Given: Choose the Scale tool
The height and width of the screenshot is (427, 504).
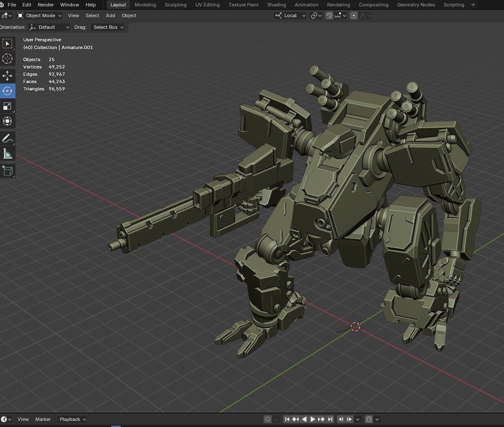Looking at the screenshot, I should tap(7, 106).
